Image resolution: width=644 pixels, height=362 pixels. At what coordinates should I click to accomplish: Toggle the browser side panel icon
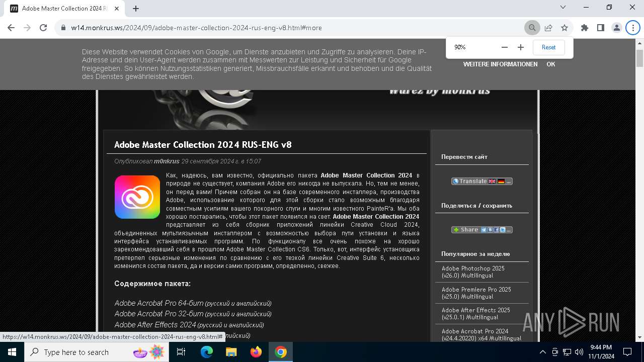pos(600,28)
